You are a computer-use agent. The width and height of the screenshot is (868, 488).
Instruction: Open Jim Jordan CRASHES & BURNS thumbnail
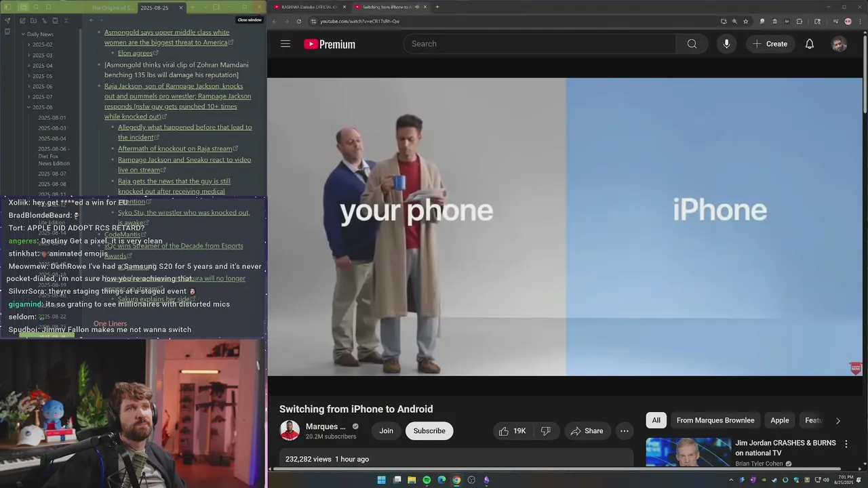[x=688, y=453]
